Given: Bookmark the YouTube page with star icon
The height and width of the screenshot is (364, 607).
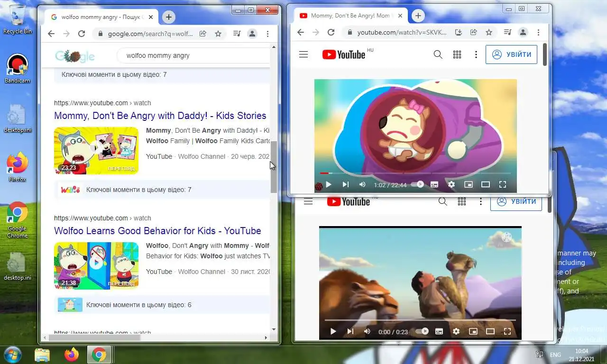Looking at the screenshot, I should pos(489,32).
